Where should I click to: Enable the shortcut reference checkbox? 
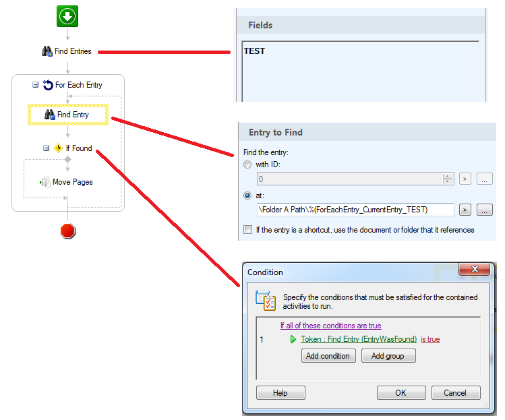tap(247, 230)
